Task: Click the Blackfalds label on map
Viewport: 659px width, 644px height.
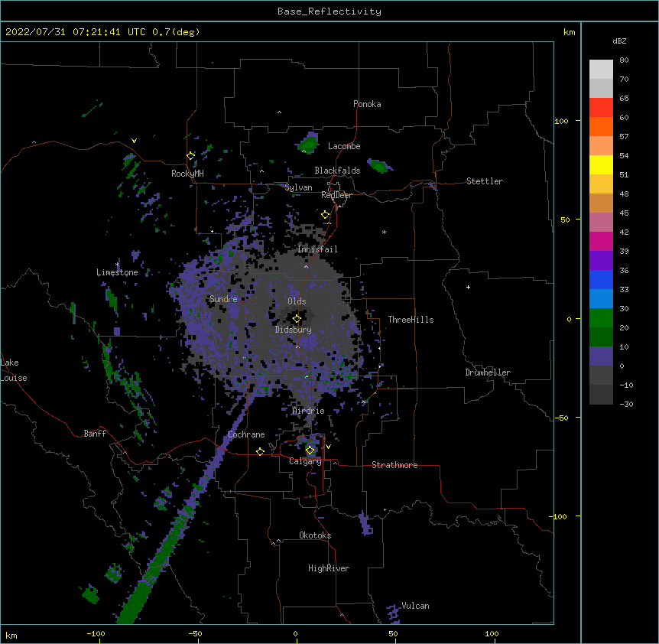Action: tap(337, 171)
